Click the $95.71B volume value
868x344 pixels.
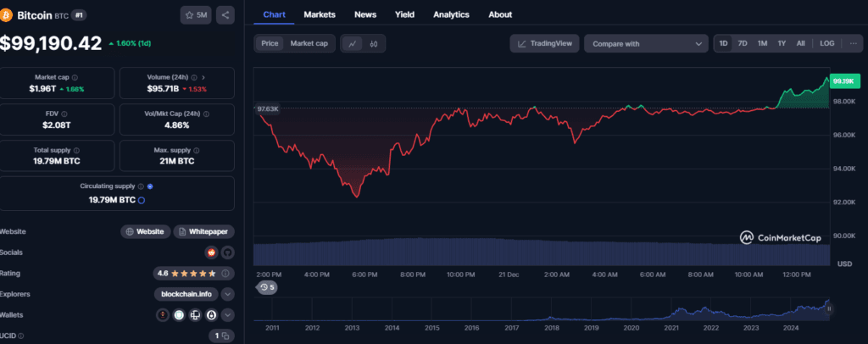click(163, 88)
